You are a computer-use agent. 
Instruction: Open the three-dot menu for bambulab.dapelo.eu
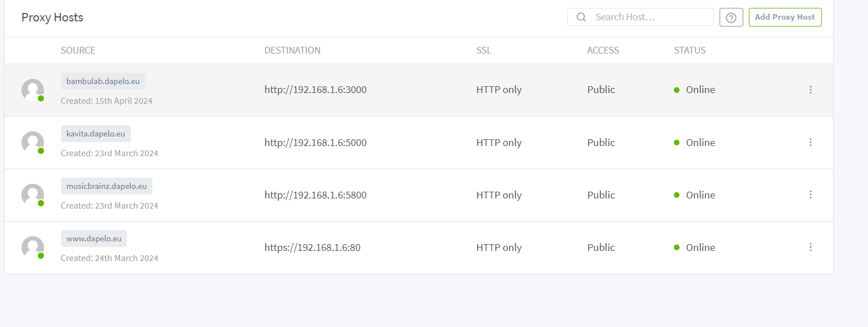(x=810, y=90)
